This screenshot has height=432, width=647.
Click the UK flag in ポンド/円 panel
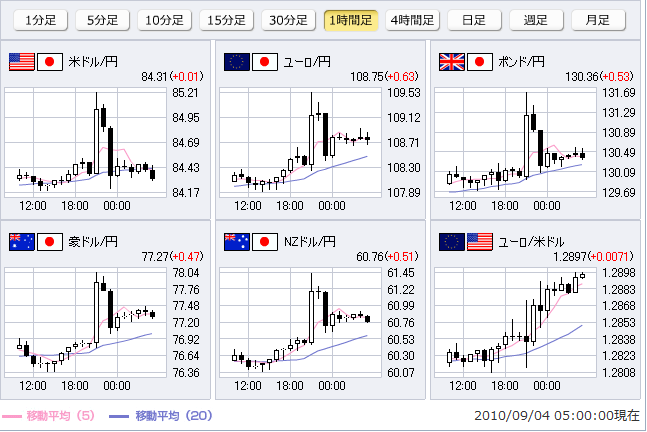(x=451, y=62)
